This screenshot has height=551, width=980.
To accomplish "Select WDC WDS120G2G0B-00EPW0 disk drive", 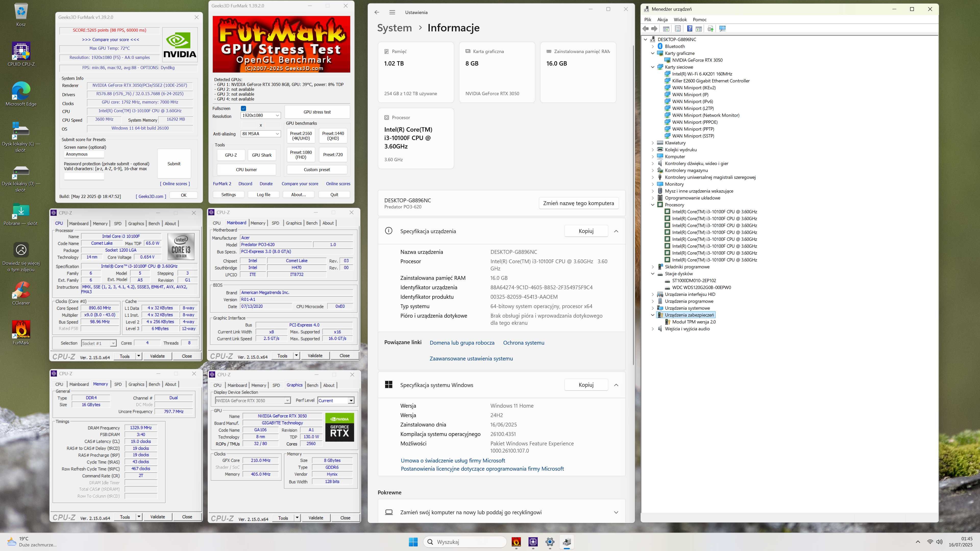I will tap(701, 287).
